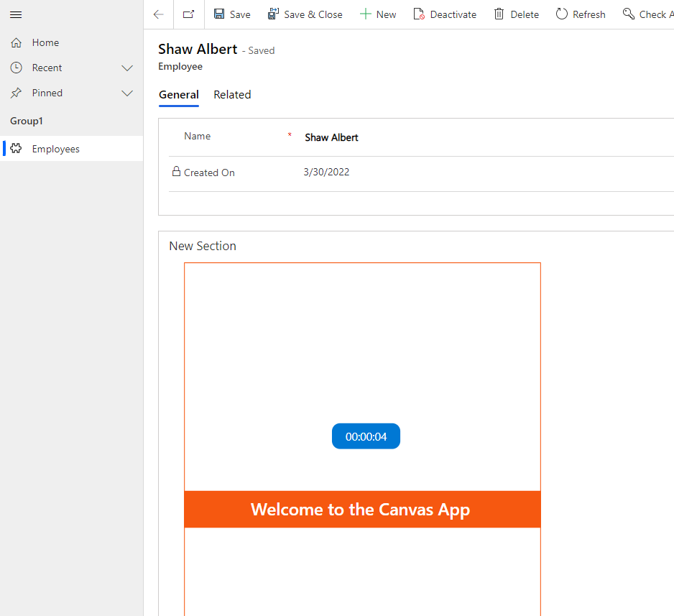
Task: Select the General tab
Action: (x=179, y=95)
